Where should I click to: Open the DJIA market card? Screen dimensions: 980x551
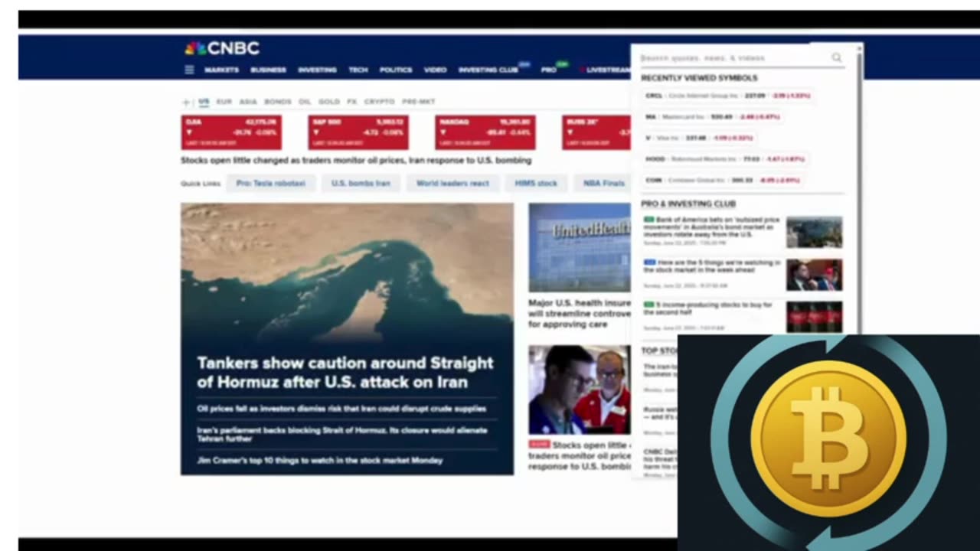pyautogui.click(x=231, y=132)
